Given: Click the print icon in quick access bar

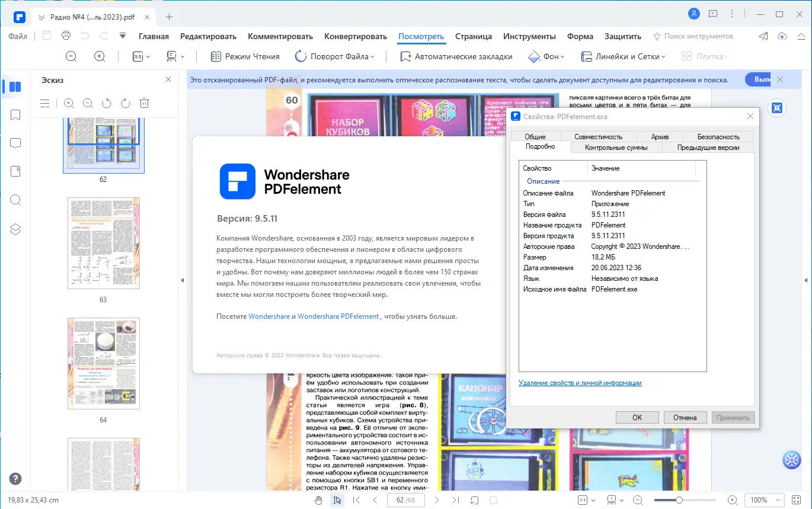Looking at the screenshot, I should pyautogui.click(x=66, y=36).
